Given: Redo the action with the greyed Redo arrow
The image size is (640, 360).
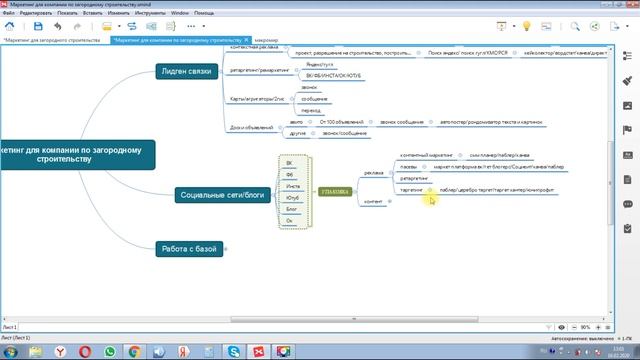Looking at the screenshot, I should (77, 27).
